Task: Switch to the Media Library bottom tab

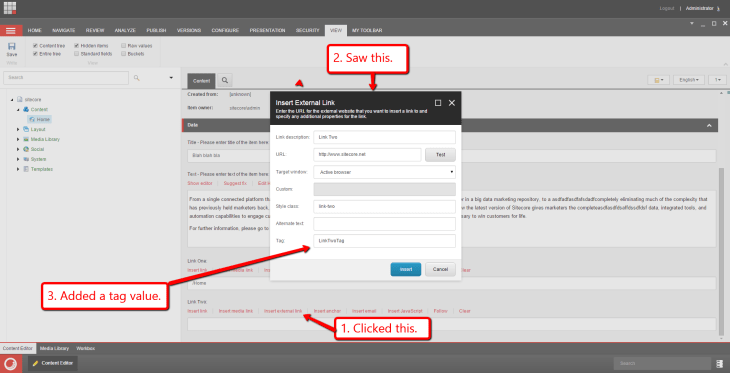Action: tap(54, 348)
